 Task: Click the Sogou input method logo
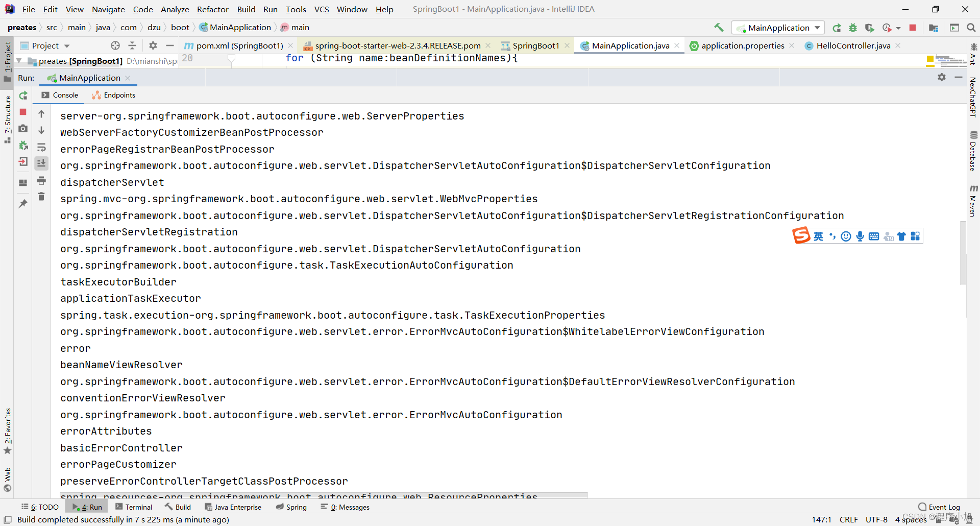coord(801,235)
